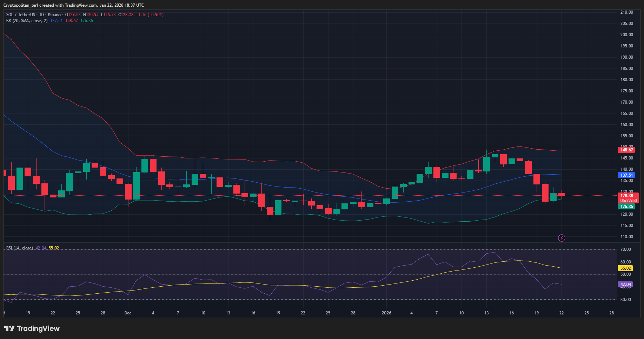Click the green 126.35 price axis label

point(626,207)
